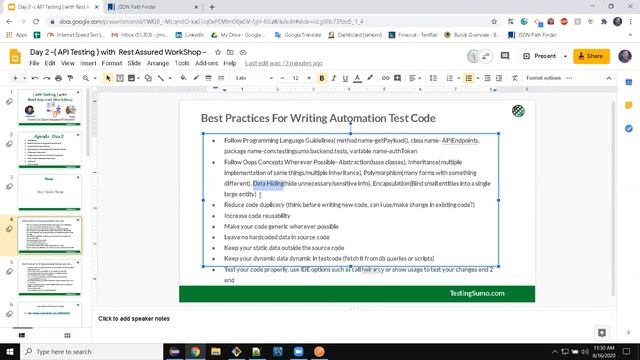Viewport: 640px width, 360px height.
Task: Click the Border weight icon
Action: tap(208, 78)
